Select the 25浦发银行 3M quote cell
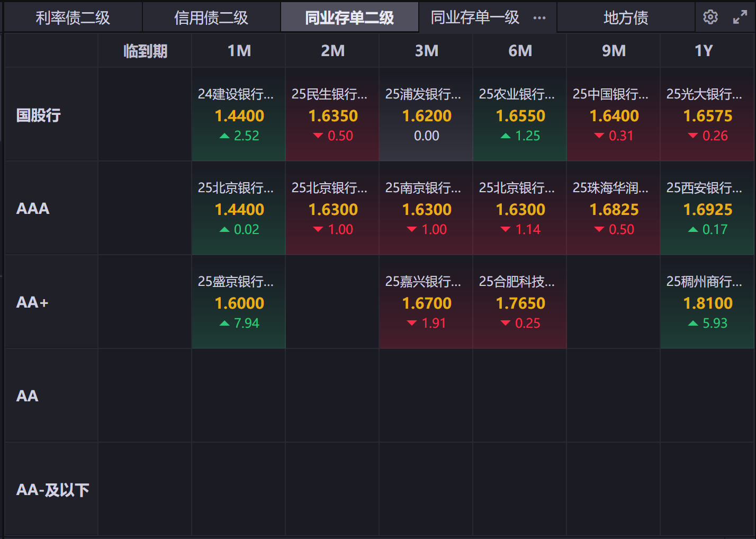This screenshot has height=539, width=756. pyautogui.click(x=426, y=114)
